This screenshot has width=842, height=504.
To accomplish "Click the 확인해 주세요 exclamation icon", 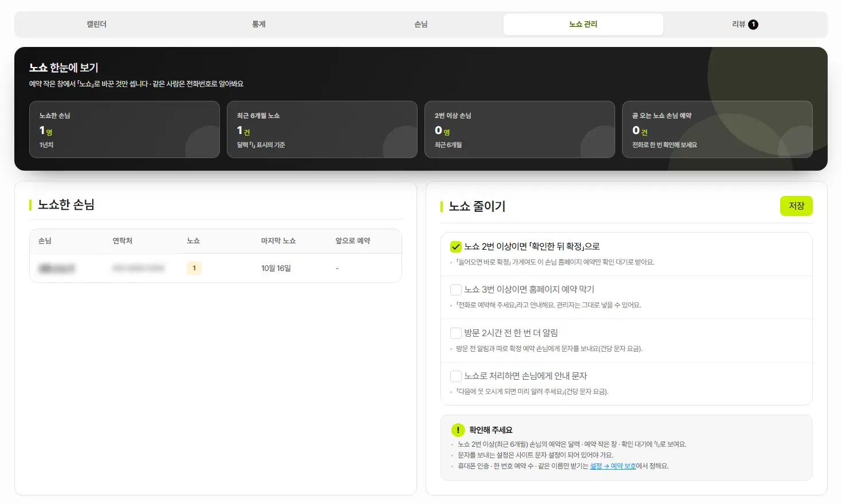I will pos(458,430).
